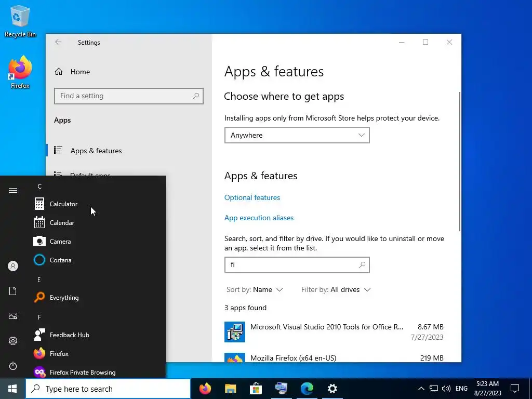532x399 pixels.
Task: Expand the Start menu hamburger icon
Action: tap(13, 190)
